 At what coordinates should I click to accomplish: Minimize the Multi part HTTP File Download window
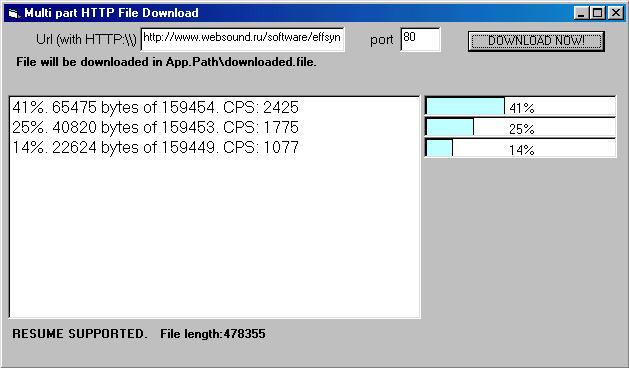(581, 13)
